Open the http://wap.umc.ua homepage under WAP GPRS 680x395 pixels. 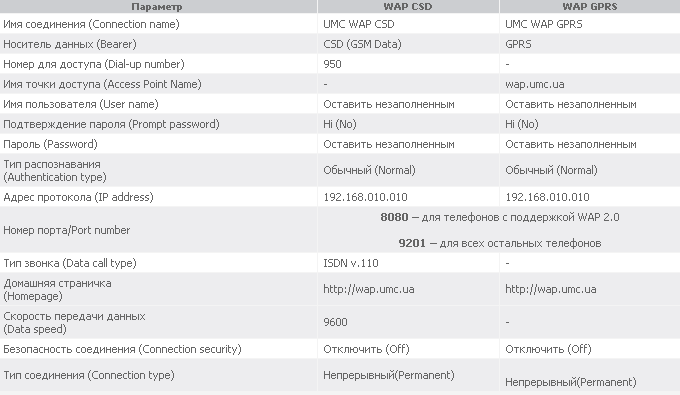click(x=551, y=289)
